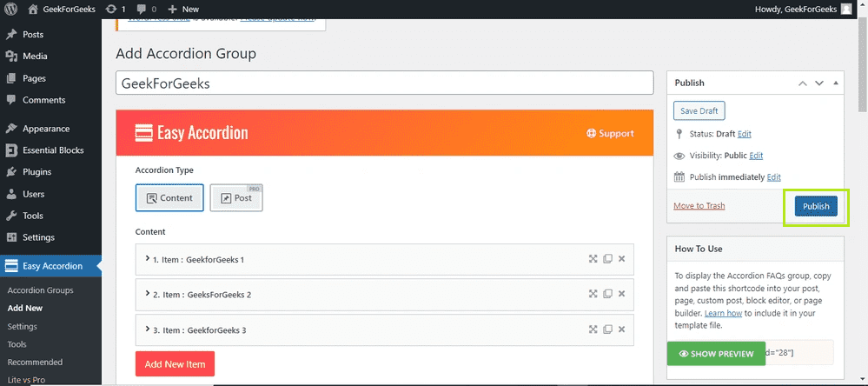Open the Support link in the banner
This screenshot has width=868, height=386.
click(x=610, y=134)
